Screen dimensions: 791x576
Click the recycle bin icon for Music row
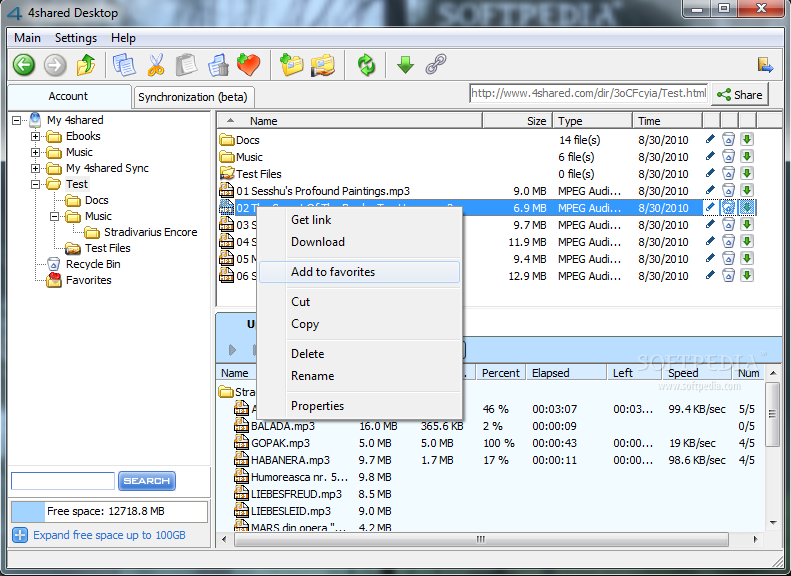728,157
